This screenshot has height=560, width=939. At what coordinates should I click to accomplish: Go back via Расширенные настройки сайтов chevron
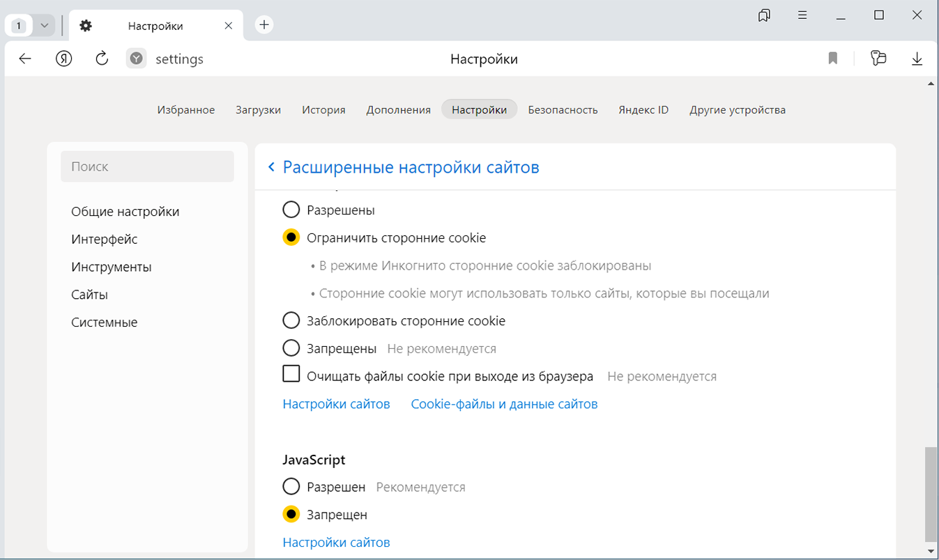point(271,167)
